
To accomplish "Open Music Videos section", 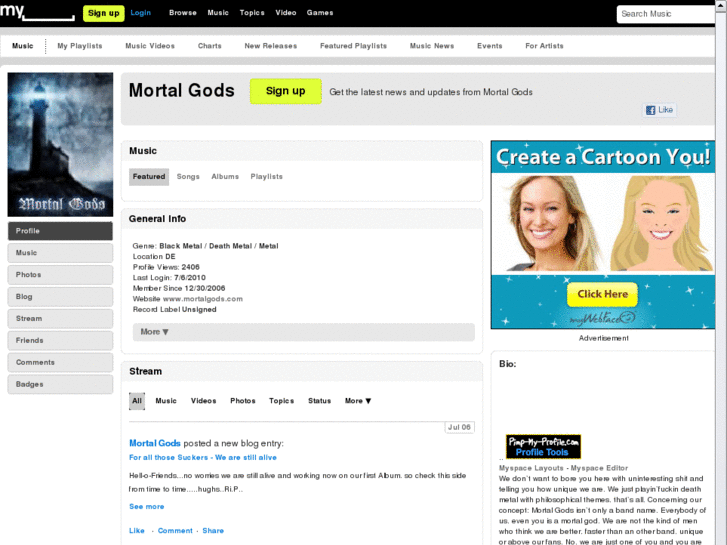I will click(150, 46).
